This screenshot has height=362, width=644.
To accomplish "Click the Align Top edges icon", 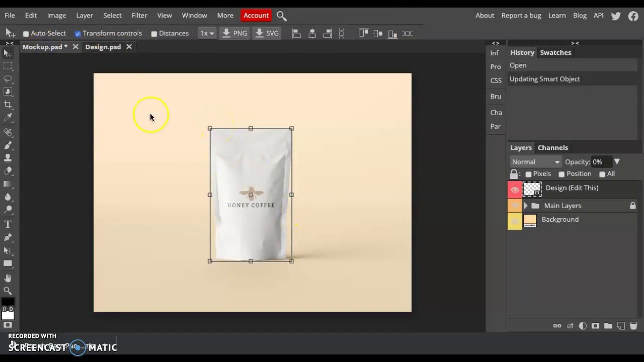I will coord(363,34).
